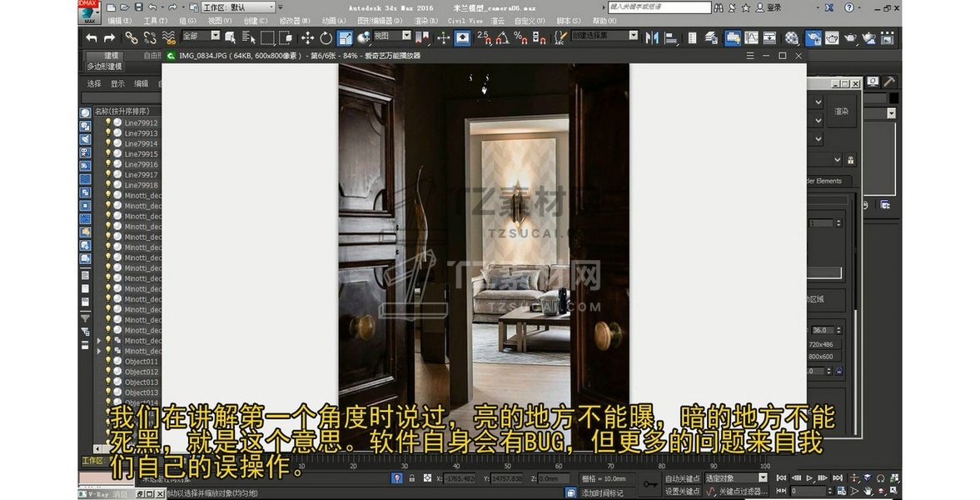This screenshot has height=500, width=980.
Task: Click the current frame number input field
Action: (808, 491)
